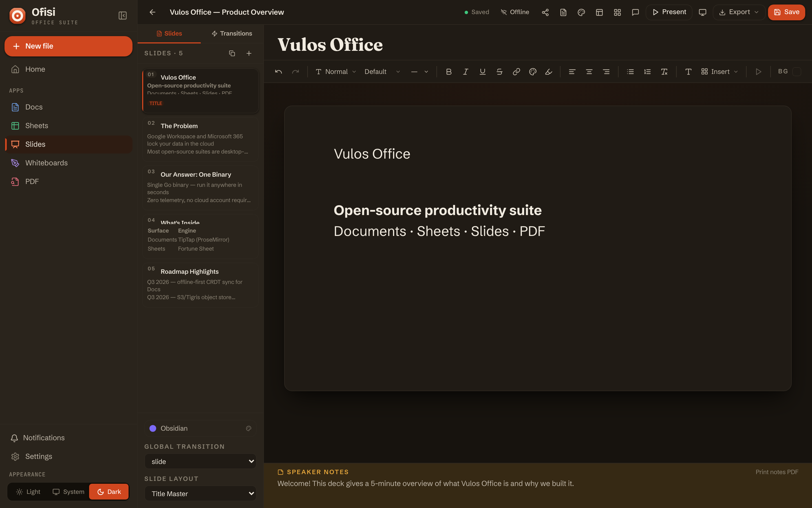This screenshot has height=508, width=812.
Task: Apply italic formatting
Action: pyautogui.click(x=465, y=72)
